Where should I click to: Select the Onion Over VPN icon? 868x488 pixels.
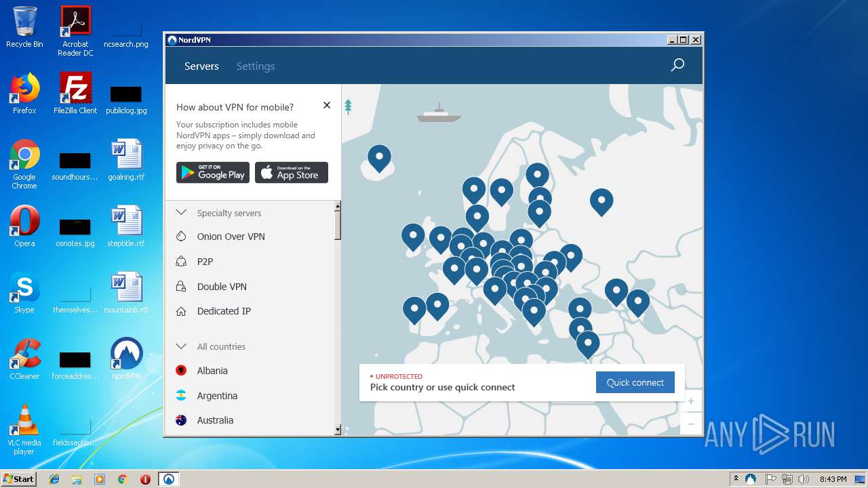pyautogui.click(x=181, y=237)
